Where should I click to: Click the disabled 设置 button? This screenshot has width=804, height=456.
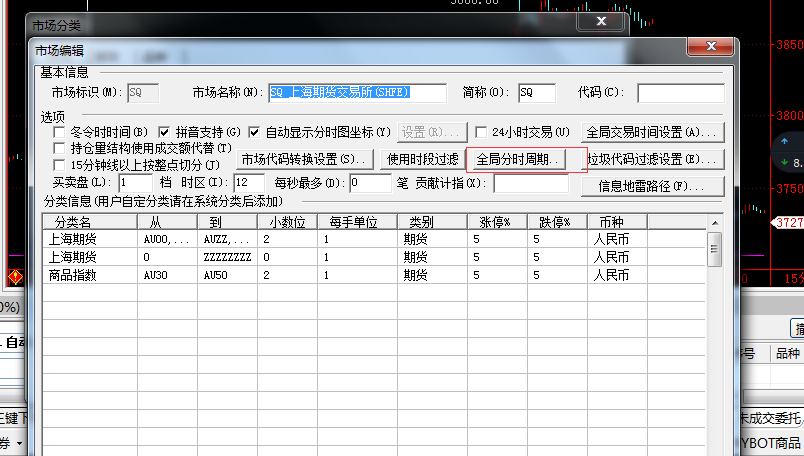tap(432, 132)
